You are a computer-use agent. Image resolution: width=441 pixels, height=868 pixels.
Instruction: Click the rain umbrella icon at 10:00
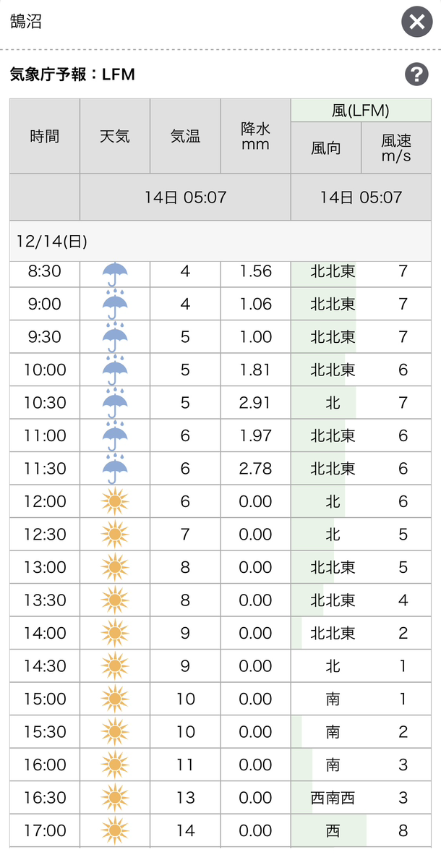click(x=115, y=370)
